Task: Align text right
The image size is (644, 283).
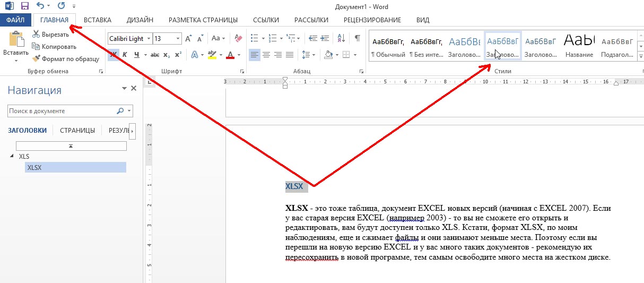Action: tap(277, 55)
